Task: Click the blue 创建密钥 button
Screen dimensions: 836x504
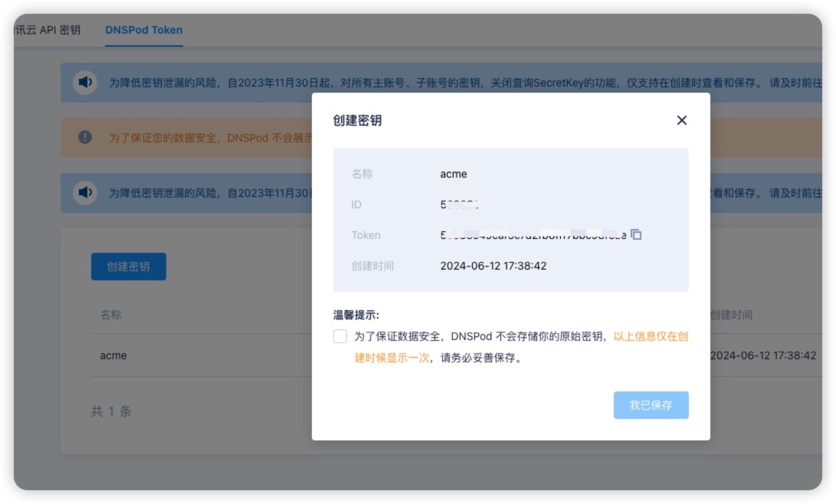Action: tap(128, 267)
